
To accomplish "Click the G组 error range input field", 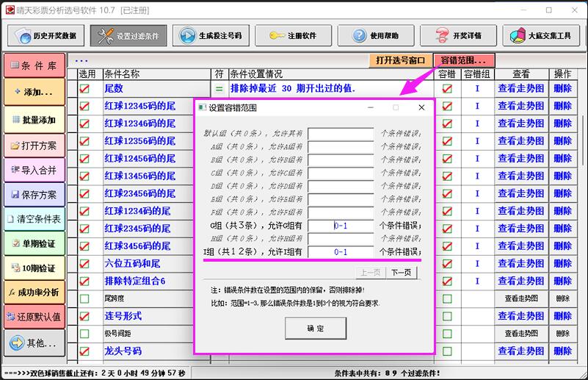I will click(341, 226).
